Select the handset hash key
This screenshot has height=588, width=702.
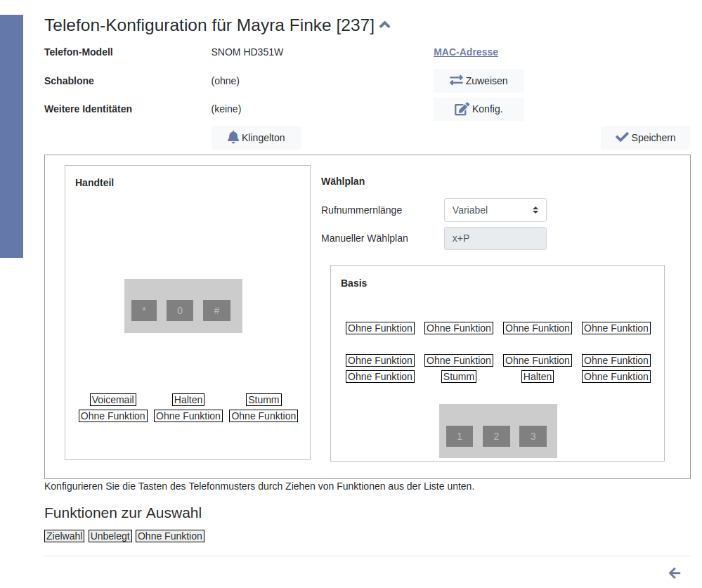point(216,311)
